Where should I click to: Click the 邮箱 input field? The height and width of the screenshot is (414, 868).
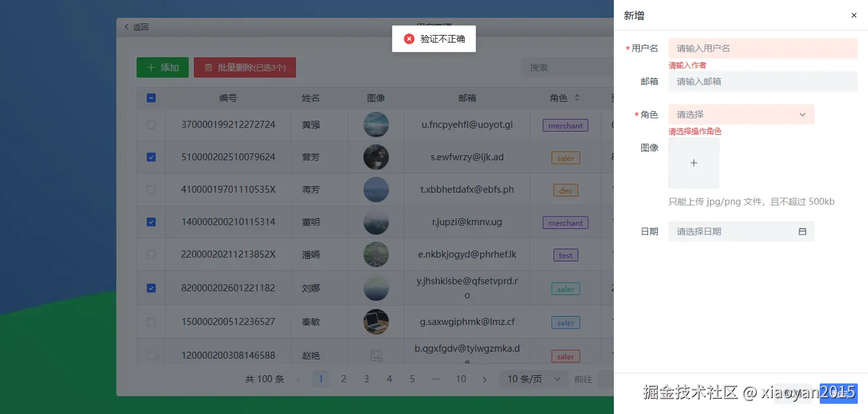point(763,81)
